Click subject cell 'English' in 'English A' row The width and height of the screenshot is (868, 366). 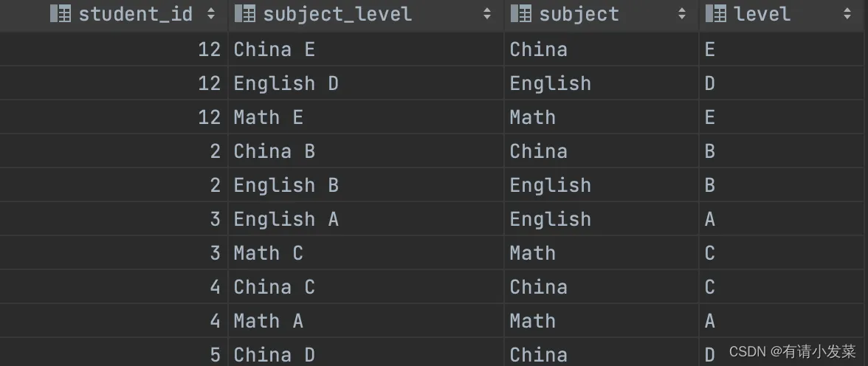click(550, 219)
